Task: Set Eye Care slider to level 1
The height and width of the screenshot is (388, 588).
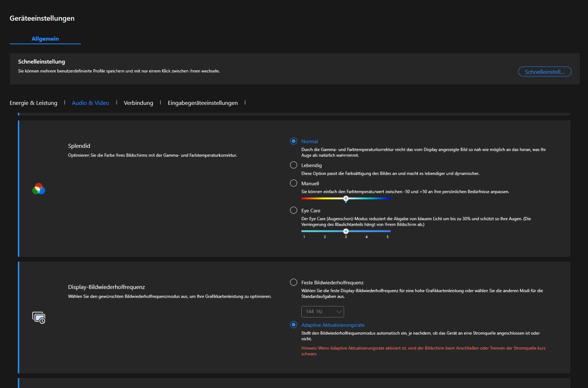Action: [304, 231]
